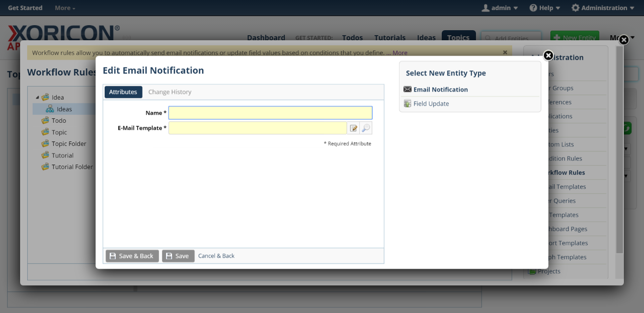Dismiss the workflow rules info banner
This screenshot has width=644, height=313.
pyautogui.click(x=505, y=52)
